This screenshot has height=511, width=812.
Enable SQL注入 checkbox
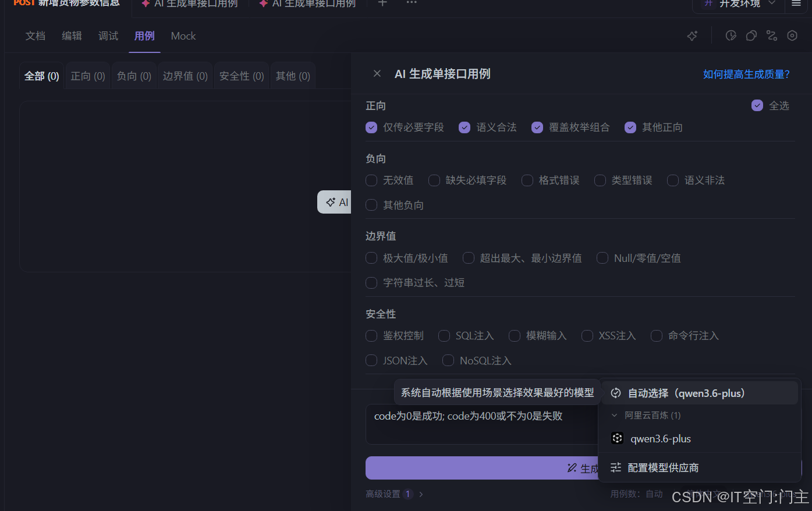click(444, 336)
